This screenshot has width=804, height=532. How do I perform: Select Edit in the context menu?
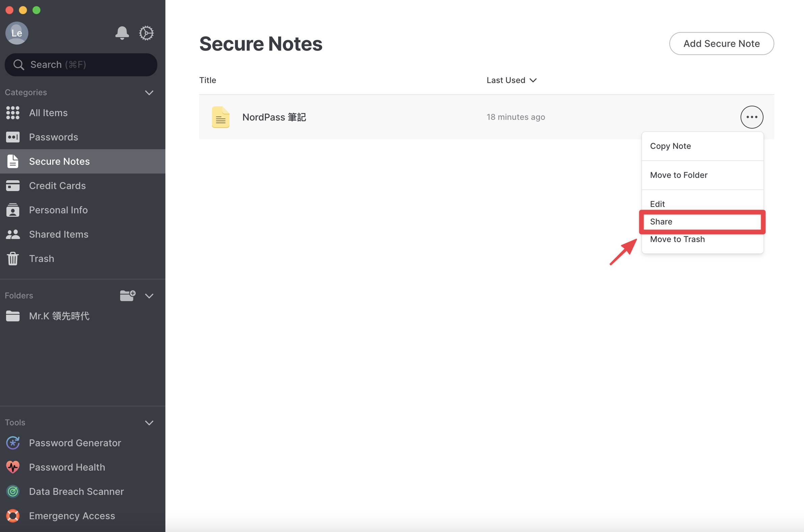pyautogui.click(x=702, y=204)
